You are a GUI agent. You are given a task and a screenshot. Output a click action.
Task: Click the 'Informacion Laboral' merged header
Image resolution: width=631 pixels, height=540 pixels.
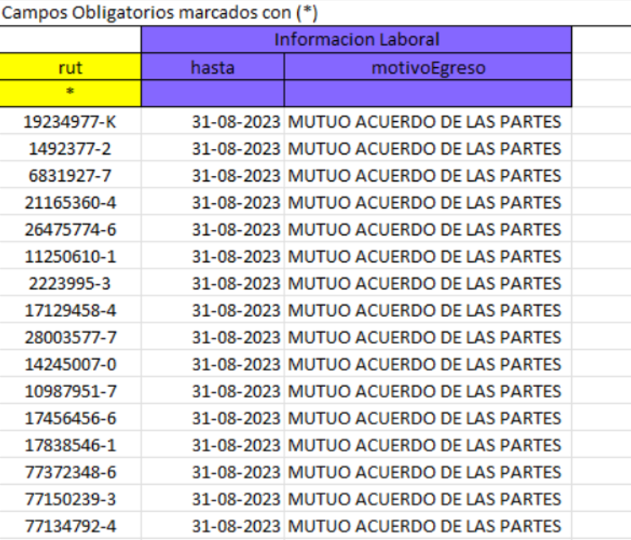357,39
